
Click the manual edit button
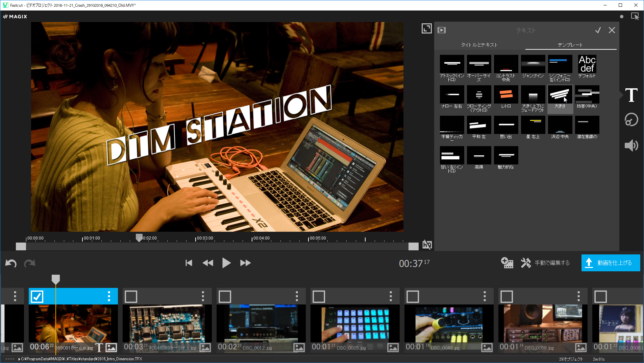(545, 263)
